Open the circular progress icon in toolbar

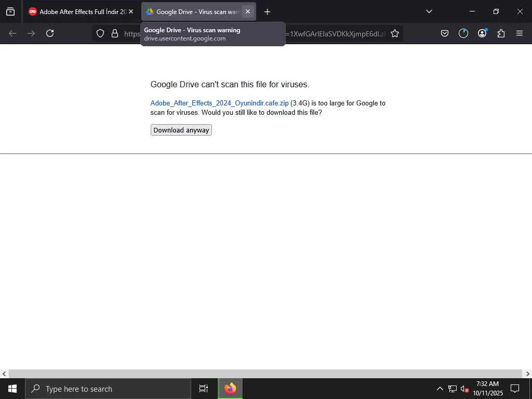[463, 33]
